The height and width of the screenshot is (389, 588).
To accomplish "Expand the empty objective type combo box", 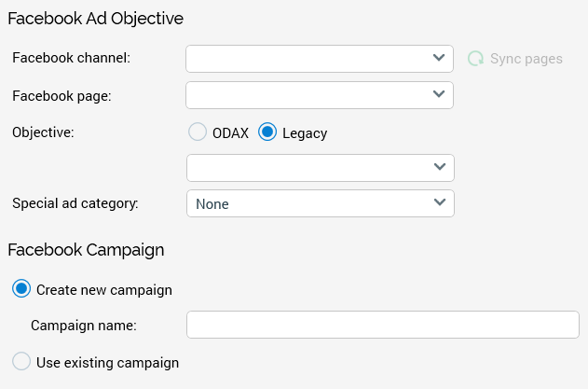I will [x=308, y=168].
